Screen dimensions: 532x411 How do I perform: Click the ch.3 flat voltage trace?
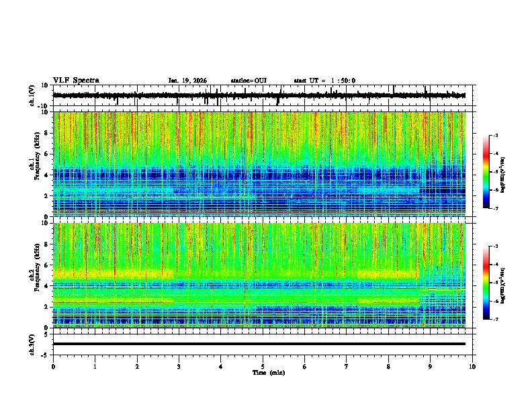pyautogui.click(x=259, y=344)
